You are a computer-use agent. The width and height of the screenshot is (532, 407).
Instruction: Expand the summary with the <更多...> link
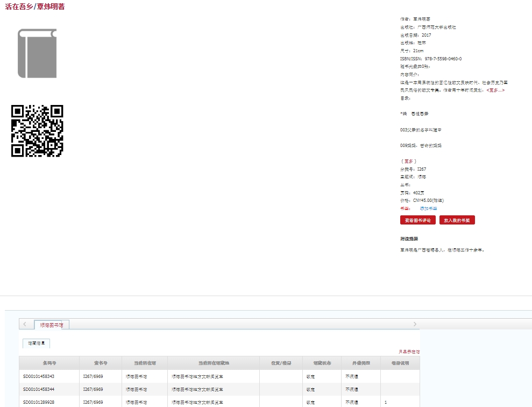(495, 90)
